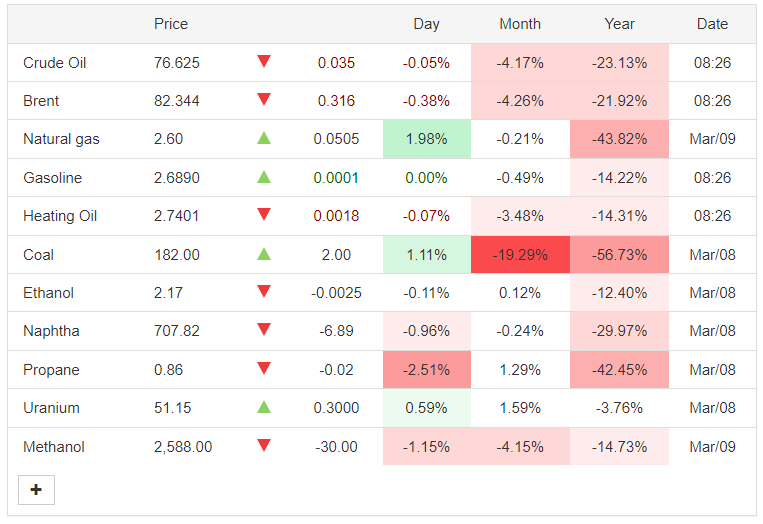Open the Naphtha commodity link

(x=51, y=331)
